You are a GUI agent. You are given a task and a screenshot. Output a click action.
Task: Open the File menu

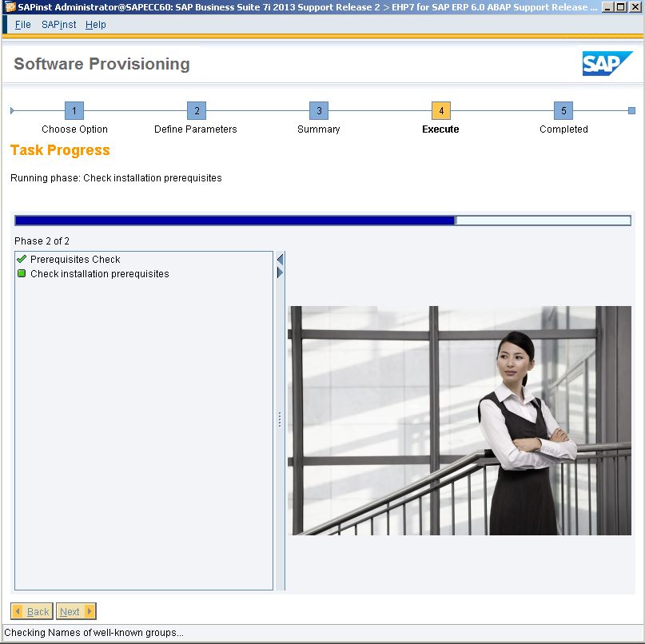pos(22,25)
